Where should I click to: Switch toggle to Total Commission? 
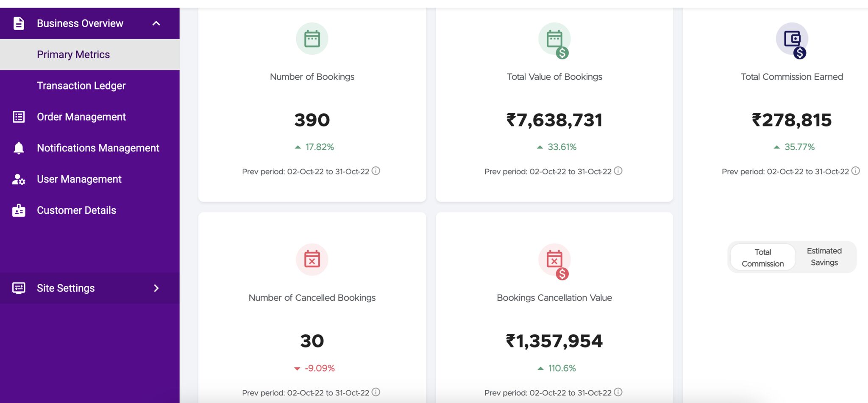pyautogui.click(x=762, y=257)
